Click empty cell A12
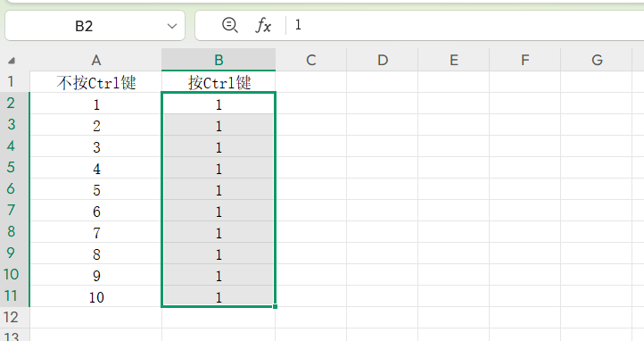 [95, 317]
